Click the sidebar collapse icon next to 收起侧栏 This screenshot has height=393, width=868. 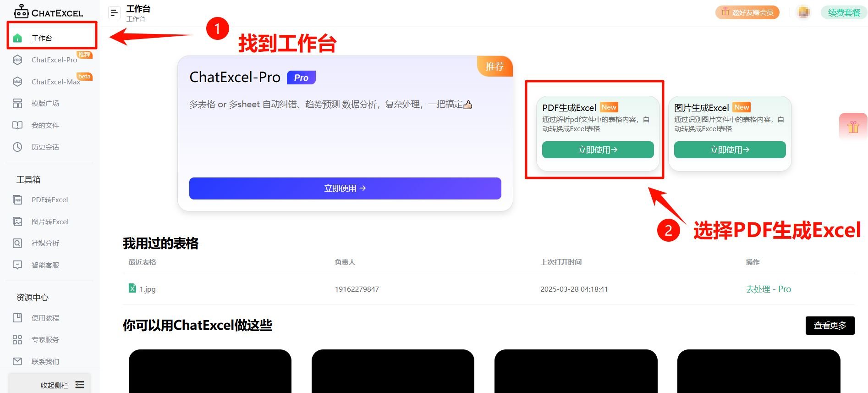(80, 385)
